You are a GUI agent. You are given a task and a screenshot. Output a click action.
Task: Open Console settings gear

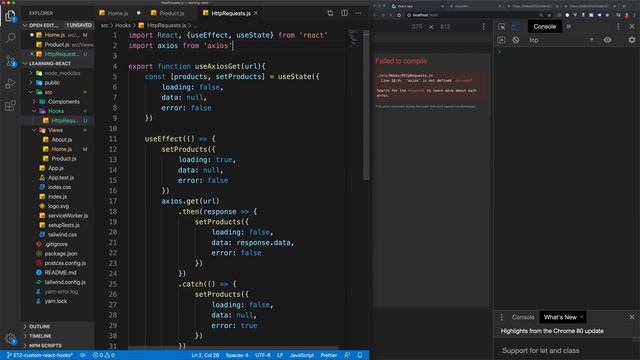click(632, 40)
